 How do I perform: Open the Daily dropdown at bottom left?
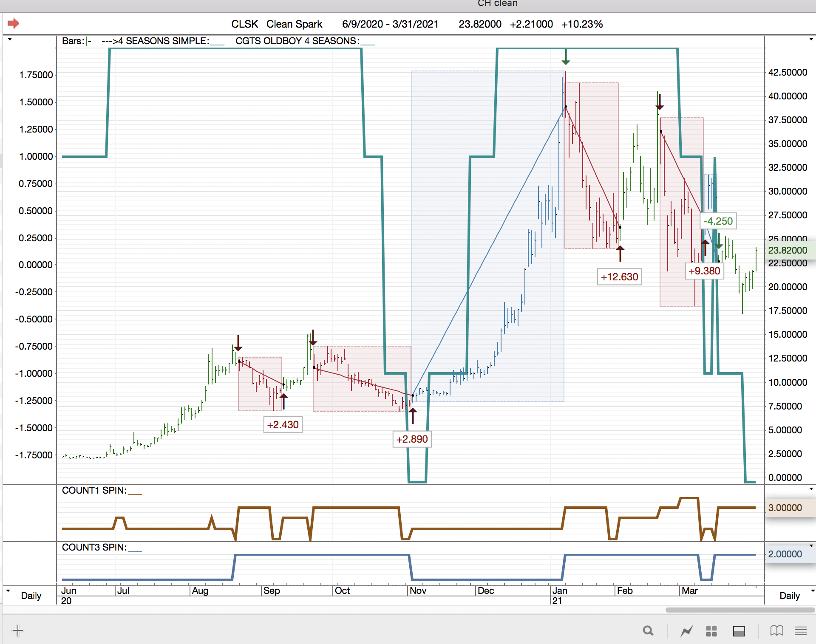tap(31, 596)
